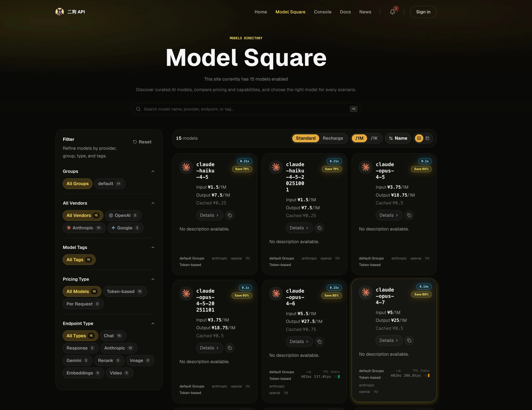
Task: Copy the claude-opus-4-6 model name
Action: pyautogui.click(x=319, y=342)
